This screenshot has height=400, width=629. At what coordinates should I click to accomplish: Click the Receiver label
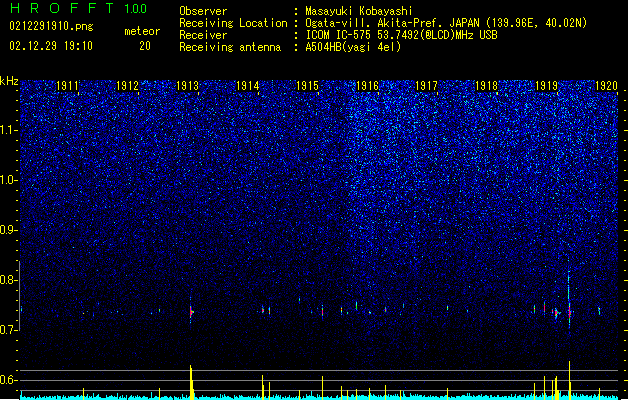tap(203, 35)
